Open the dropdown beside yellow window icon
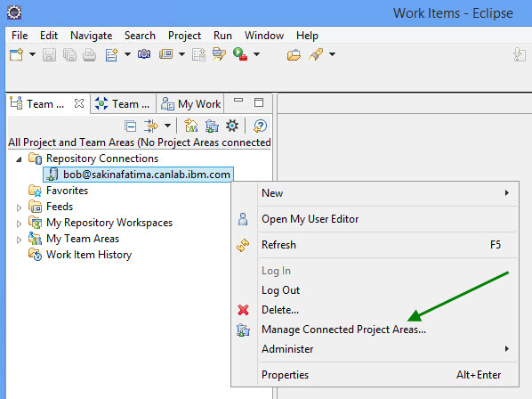Viewport: 532px width, 399px height. (x=181, y=54)
